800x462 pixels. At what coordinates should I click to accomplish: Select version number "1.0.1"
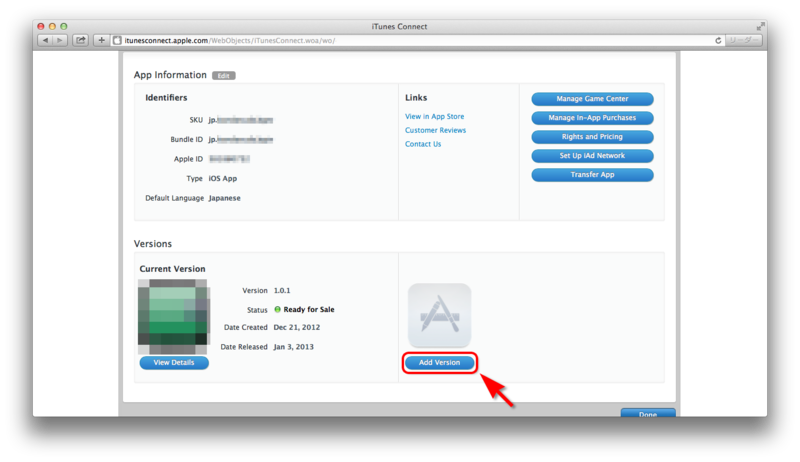pos(282,290)
